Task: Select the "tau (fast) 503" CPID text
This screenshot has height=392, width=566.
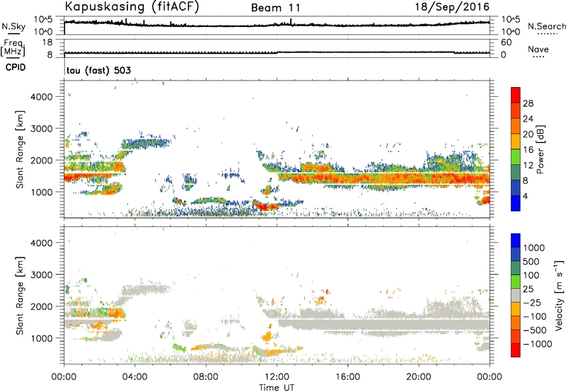Action: pos(98,70)
